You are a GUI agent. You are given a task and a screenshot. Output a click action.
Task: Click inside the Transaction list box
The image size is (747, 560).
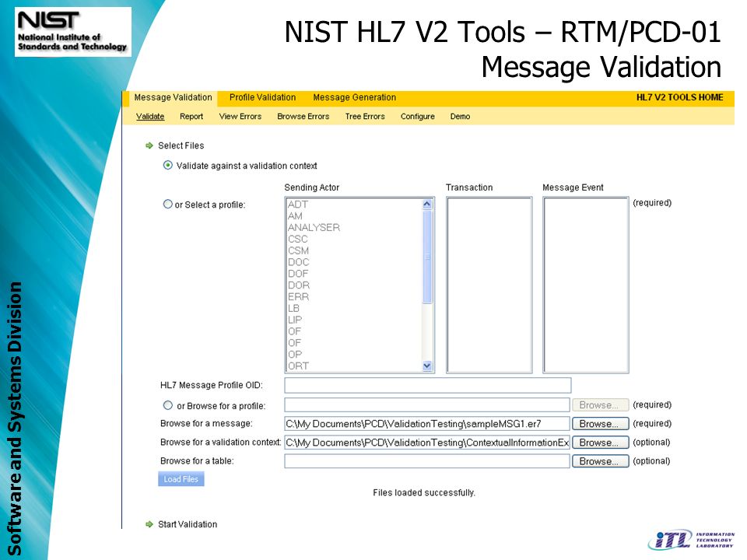(489, 285)
